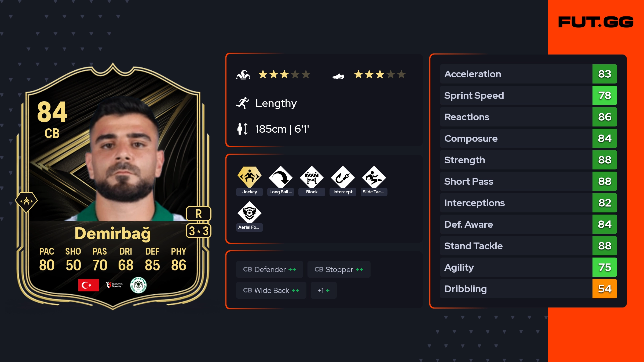Click the orange Dribbling 54 rating box
This screenshot has height=362, width=644.
605,289
